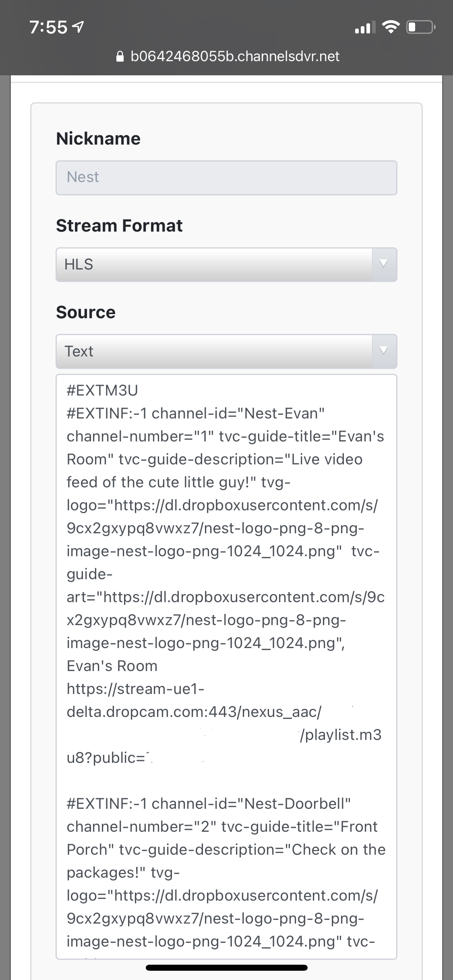Place cursor on the "Evan's Room" title line

pyautogui.click(x=112, y=666)
